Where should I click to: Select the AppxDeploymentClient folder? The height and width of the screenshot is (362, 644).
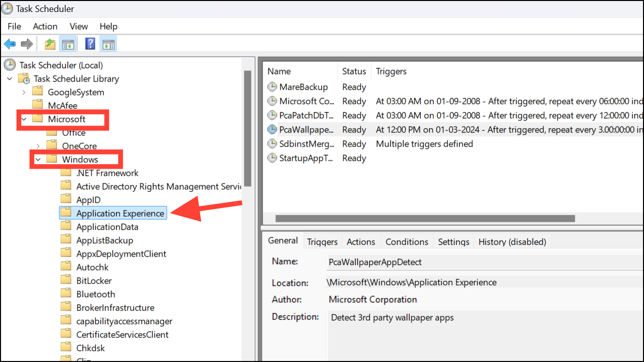tap(121, 254)
